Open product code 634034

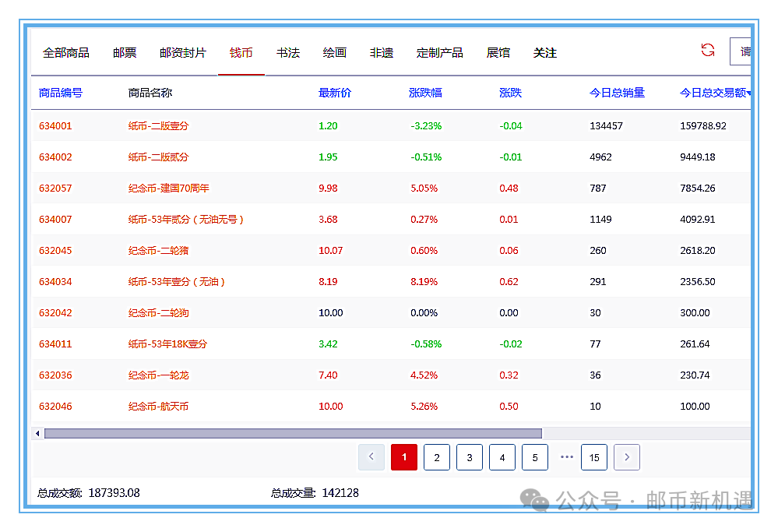(55, 282)
